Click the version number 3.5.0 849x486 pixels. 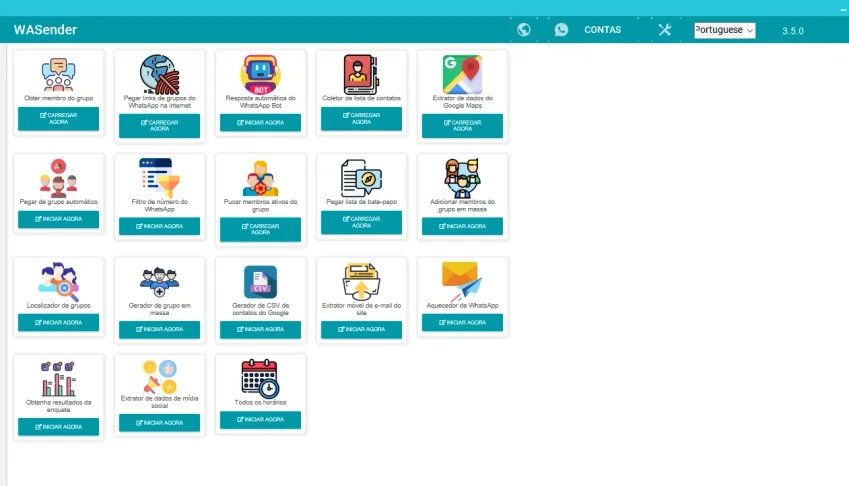click(x=793, y=31)
